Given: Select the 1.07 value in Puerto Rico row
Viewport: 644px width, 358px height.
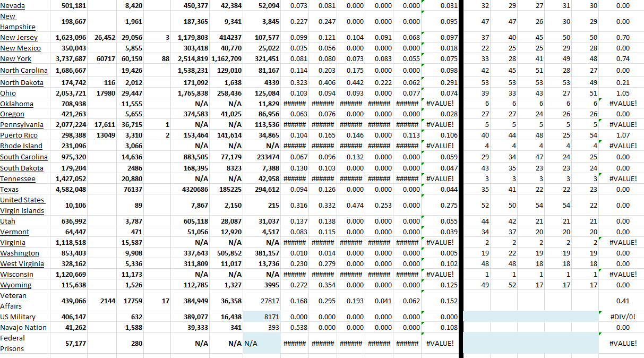Looking at the screenshot, I should point(622,135).
